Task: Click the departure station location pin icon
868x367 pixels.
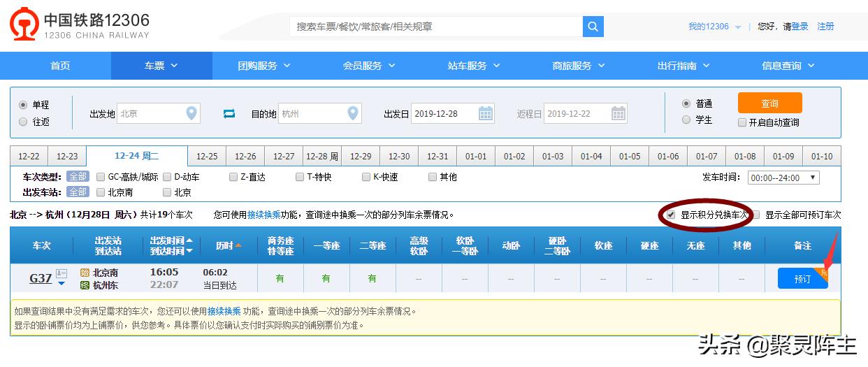Action: pyautogui.click(x=191, y=113)
